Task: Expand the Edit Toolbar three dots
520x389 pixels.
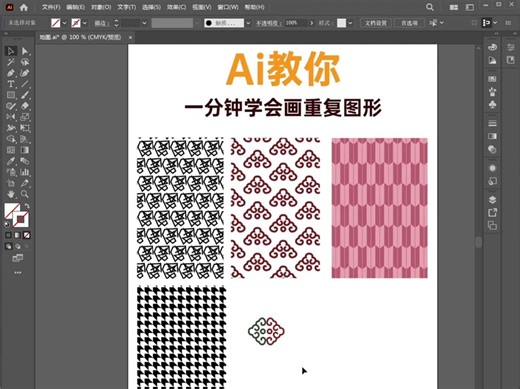Action: (18, 273)
